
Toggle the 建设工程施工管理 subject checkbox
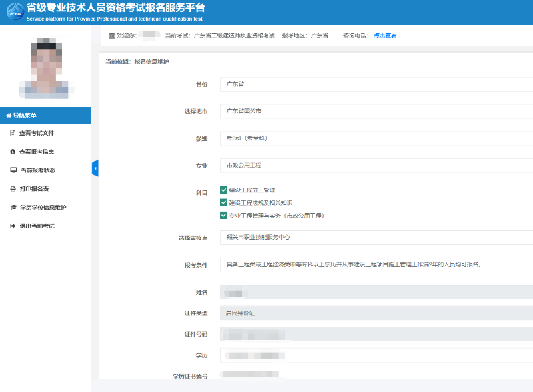pyautogui.click(x=225, y=189)
